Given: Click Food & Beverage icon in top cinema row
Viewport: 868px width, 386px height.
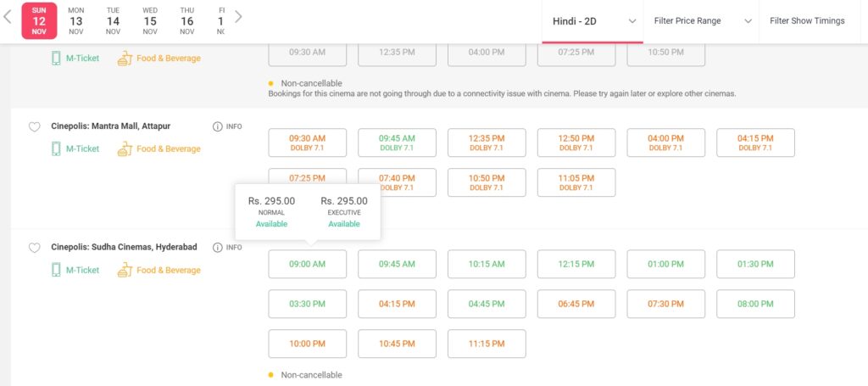Looking at the screenshot, I should coord(125,59).
